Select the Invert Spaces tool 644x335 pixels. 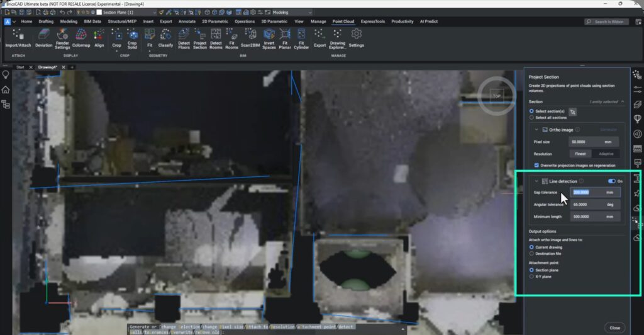click(269, 38)
